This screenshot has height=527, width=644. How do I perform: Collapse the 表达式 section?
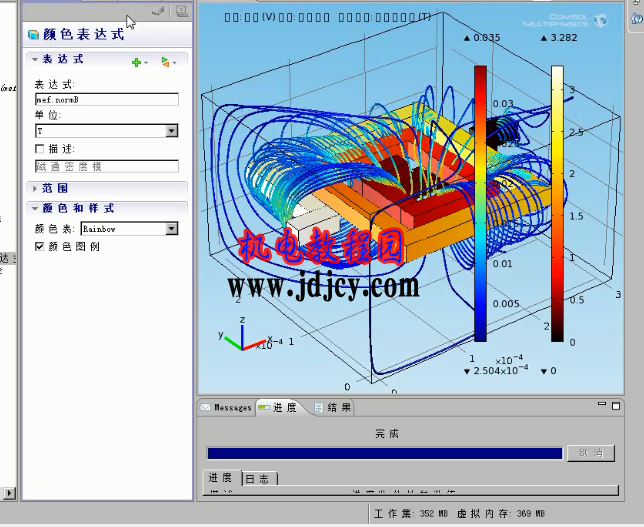point(35,60)
